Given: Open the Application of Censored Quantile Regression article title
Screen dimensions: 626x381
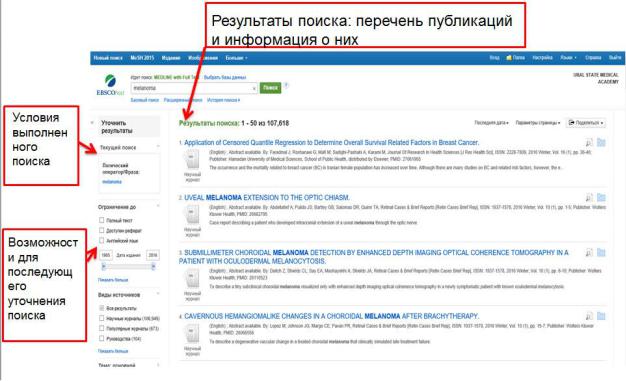Looking at the screenshot, I should (331, 143).
